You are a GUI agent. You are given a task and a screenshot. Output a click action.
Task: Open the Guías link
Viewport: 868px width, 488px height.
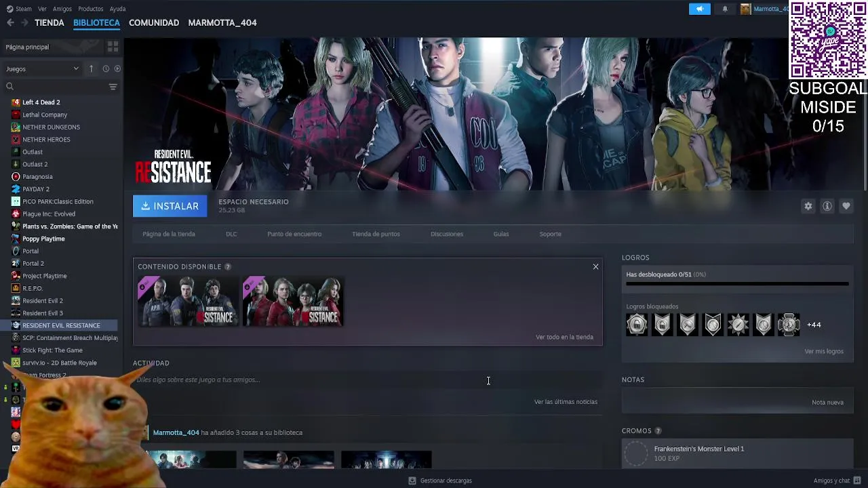click(x=501, y=234)
